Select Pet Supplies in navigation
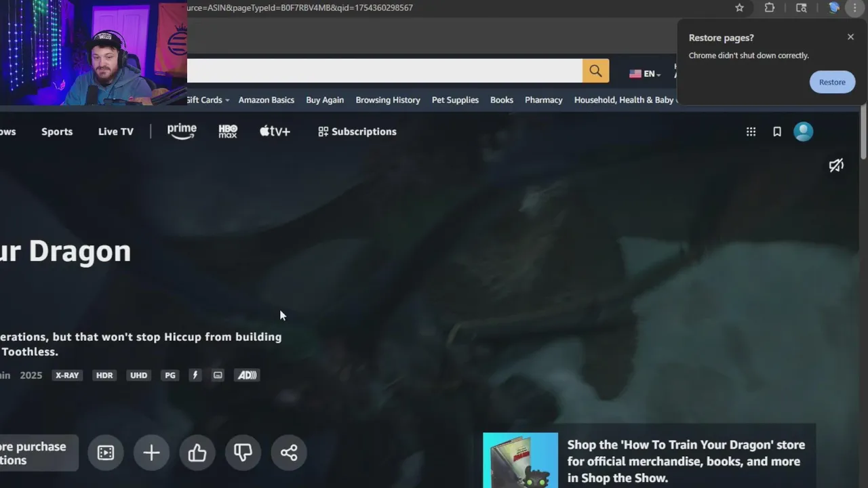This screenshot has width=868, height=488. pos(455,100)
